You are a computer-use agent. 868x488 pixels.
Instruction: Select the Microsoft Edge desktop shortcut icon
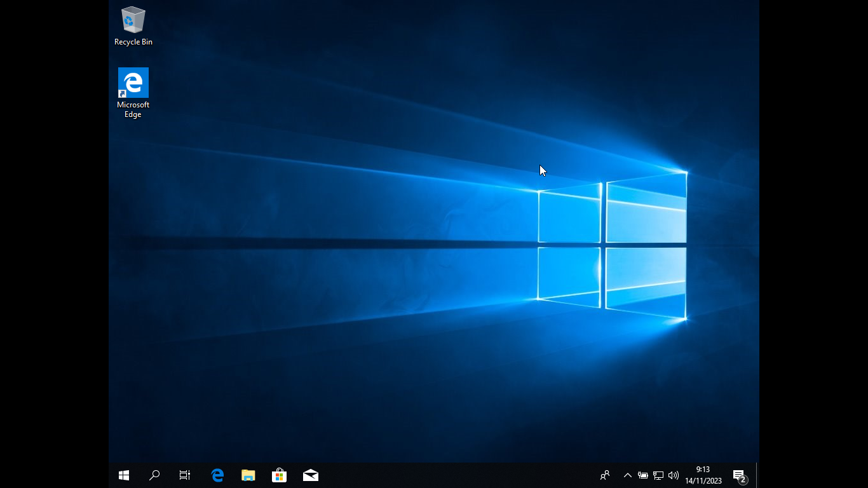point(133,83)
